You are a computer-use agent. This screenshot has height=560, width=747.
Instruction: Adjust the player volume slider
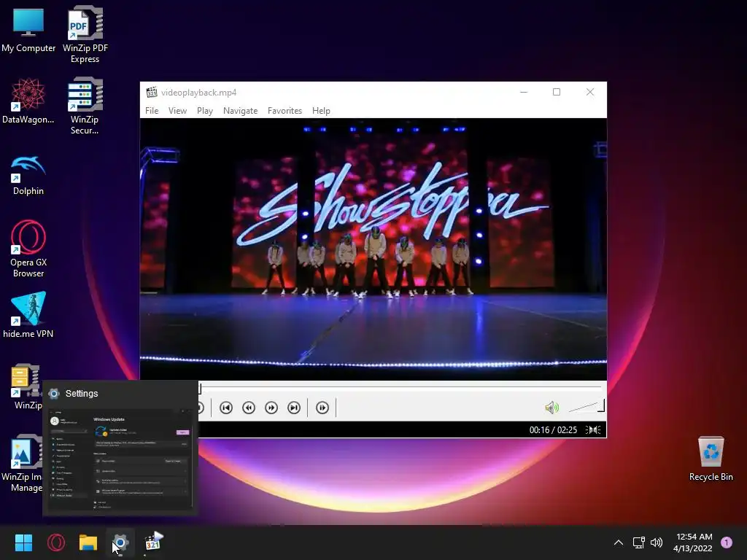click(x=587, y=407)
